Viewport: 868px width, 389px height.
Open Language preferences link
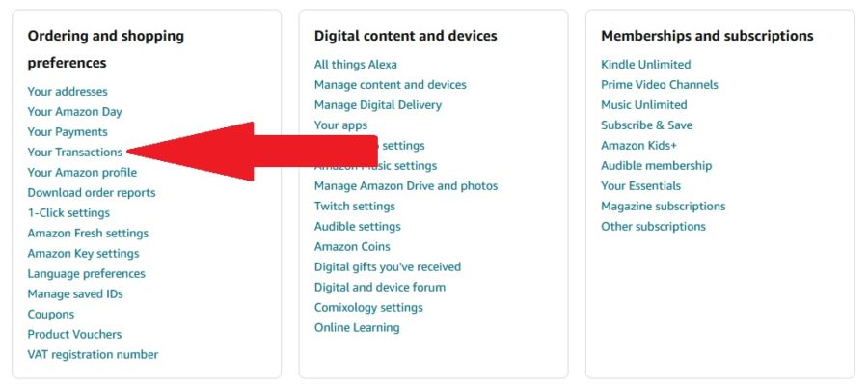pyautogui.click(x=87, y=274)
